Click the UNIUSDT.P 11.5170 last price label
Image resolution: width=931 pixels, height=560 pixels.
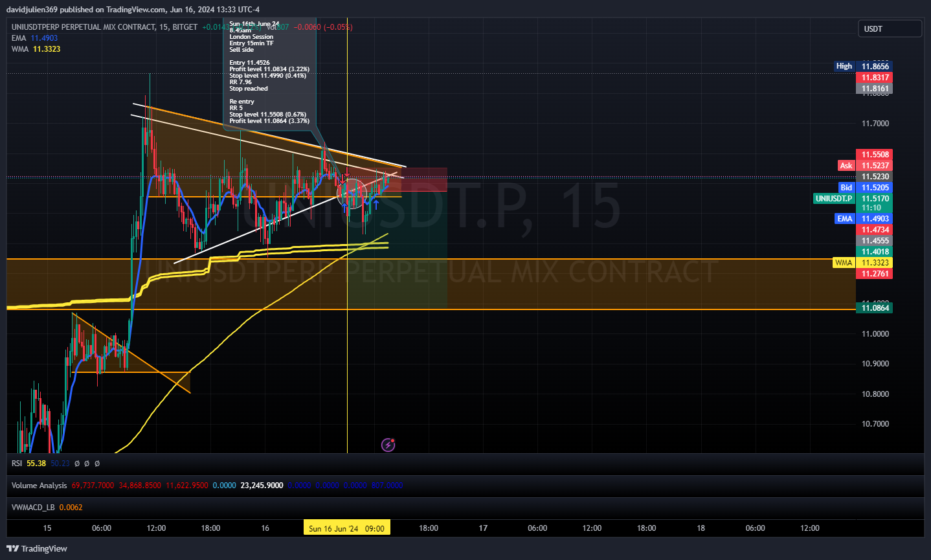tap(853, 198)
